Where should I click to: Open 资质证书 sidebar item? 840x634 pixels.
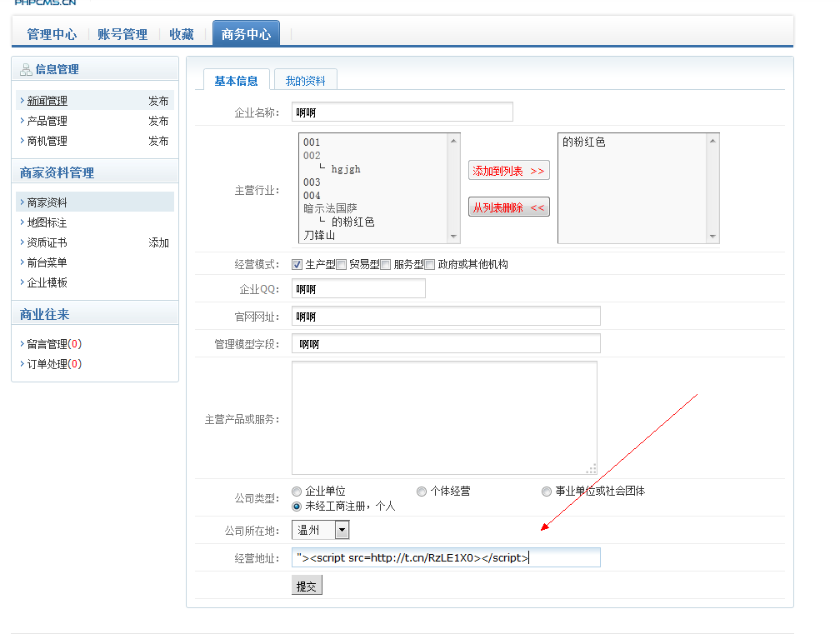coord(47,242)
